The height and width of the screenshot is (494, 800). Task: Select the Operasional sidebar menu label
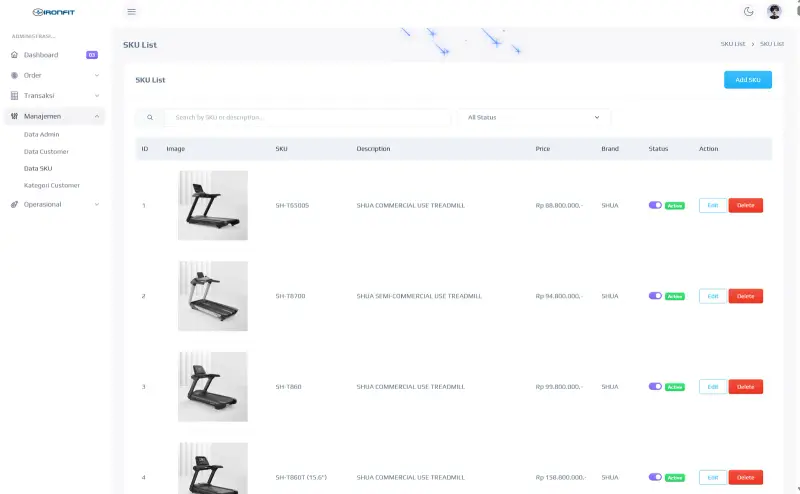pos(42,204)
